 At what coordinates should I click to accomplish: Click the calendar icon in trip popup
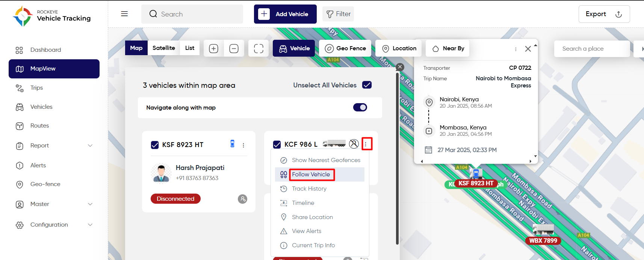coord(428,150)
